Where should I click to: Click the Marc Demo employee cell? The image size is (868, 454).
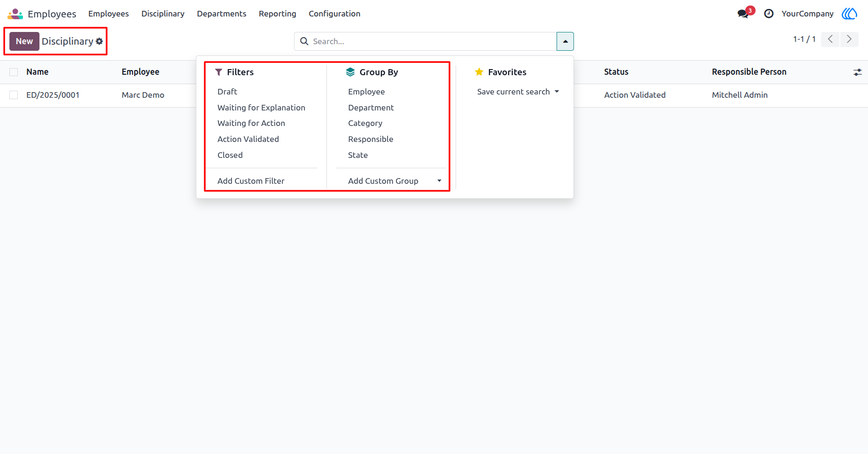pyautogui.click(x=143, y=95)
